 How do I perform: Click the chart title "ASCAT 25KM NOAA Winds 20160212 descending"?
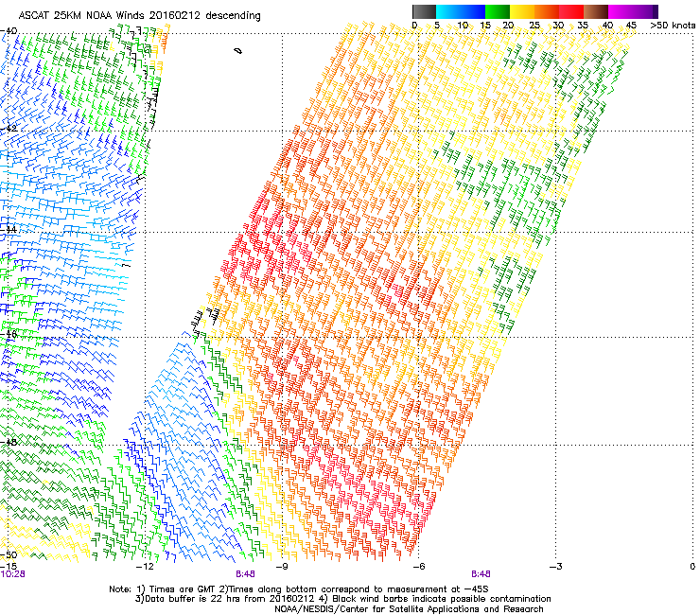(139, 15)
